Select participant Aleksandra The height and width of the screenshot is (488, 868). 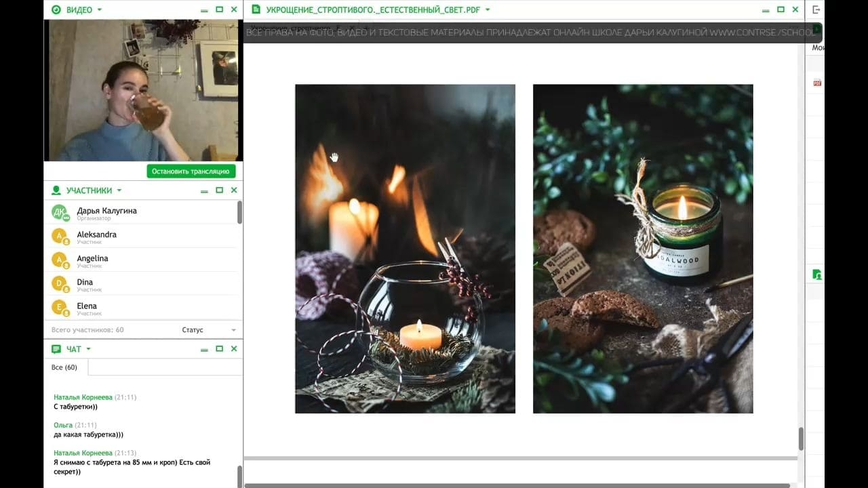point(140,237)
